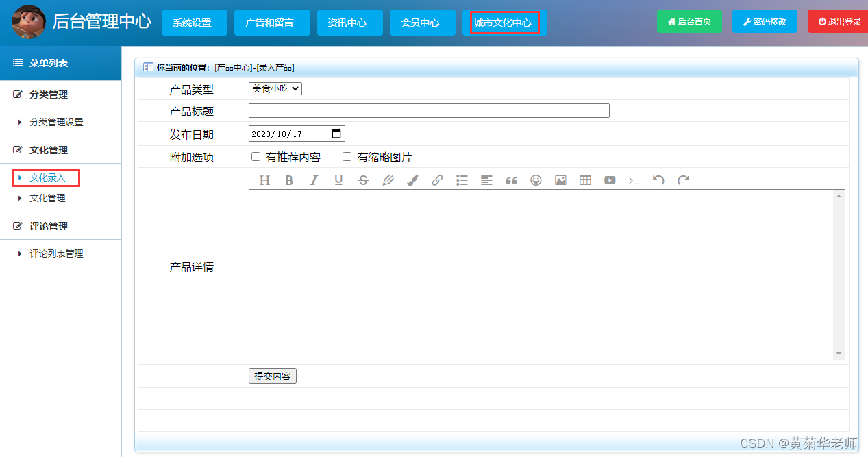Apply italic formatting in product details editor
Screen dimensions: 868x457
314,180
